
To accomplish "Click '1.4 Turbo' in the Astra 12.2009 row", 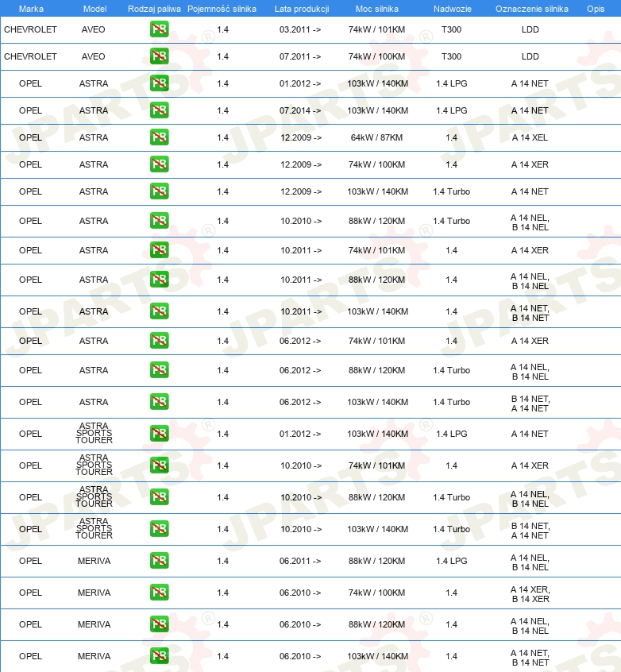I will pos(451,191).
